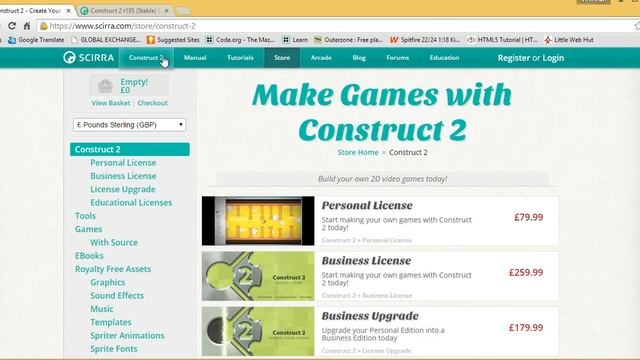640x360 pixels.
Task: Click the Register link
Action: (x=513, y=58)
